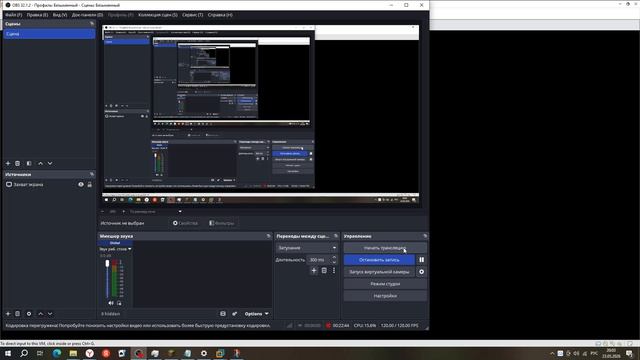
Task: Open Настройки button in Controls
Action: (385, 296)
